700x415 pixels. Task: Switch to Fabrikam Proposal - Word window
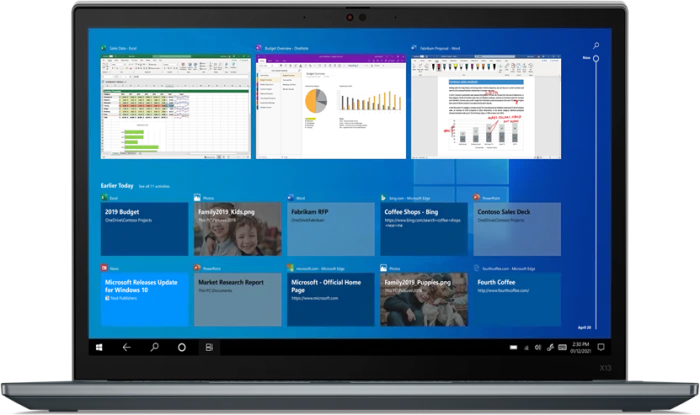(486, 107)
